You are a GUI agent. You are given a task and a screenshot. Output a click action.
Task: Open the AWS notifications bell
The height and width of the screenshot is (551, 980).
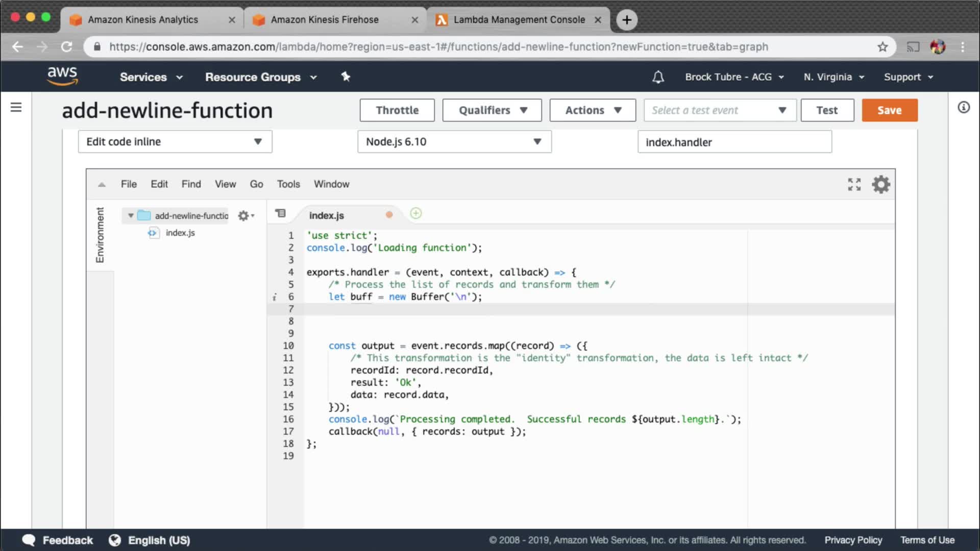pyautogui.click(x=658, y=77)
